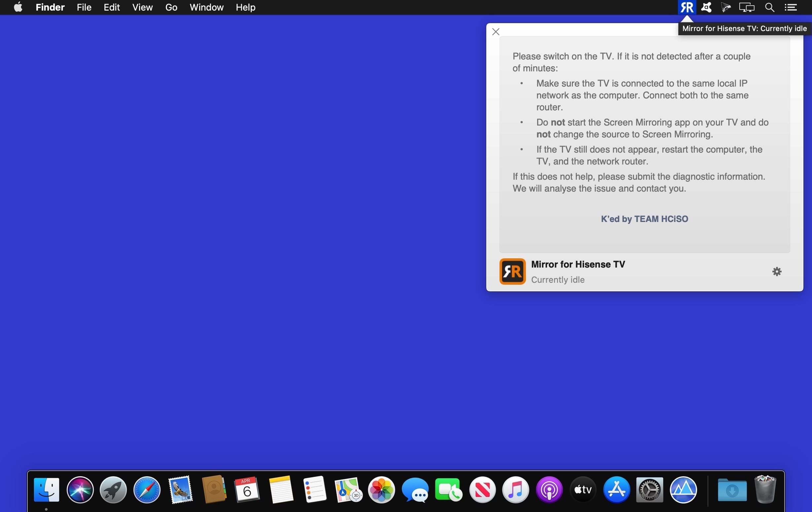Open Contacts from the Dock
Viewport: 812px width, 512px height.
tap(214, 490)
